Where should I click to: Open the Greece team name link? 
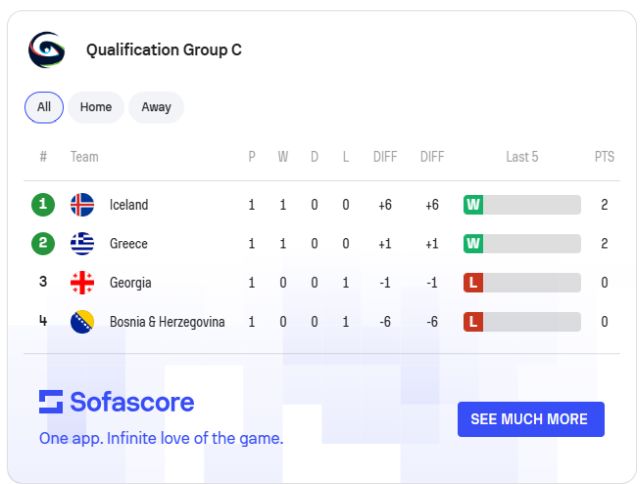pyautogui.click(x=128, y=244)
